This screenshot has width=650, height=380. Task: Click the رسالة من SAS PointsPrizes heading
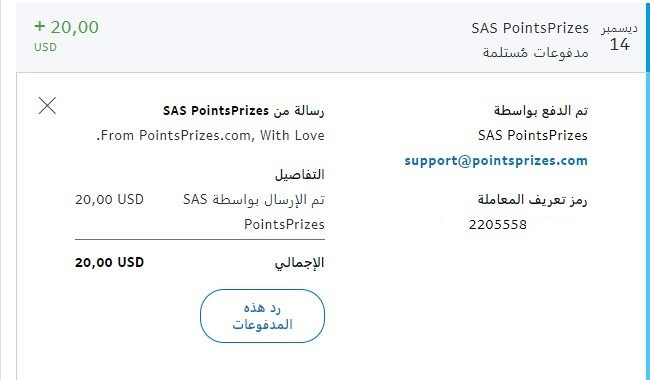click(x=244, y=111)
